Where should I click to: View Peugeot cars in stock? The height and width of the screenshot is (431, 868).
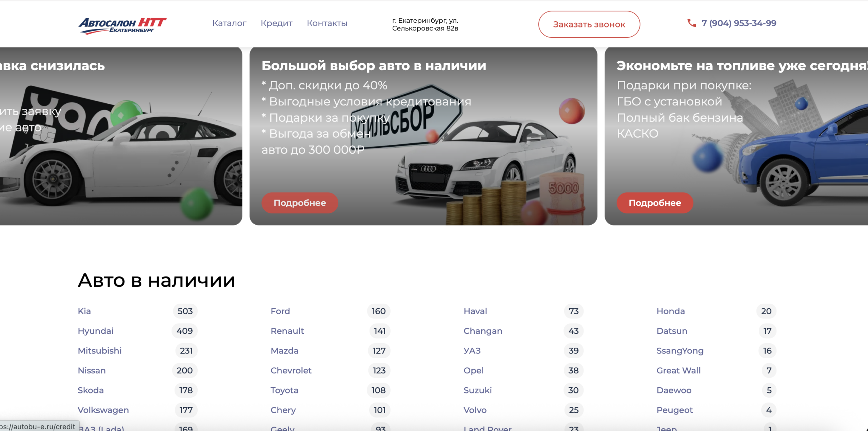tap(675, 410)
